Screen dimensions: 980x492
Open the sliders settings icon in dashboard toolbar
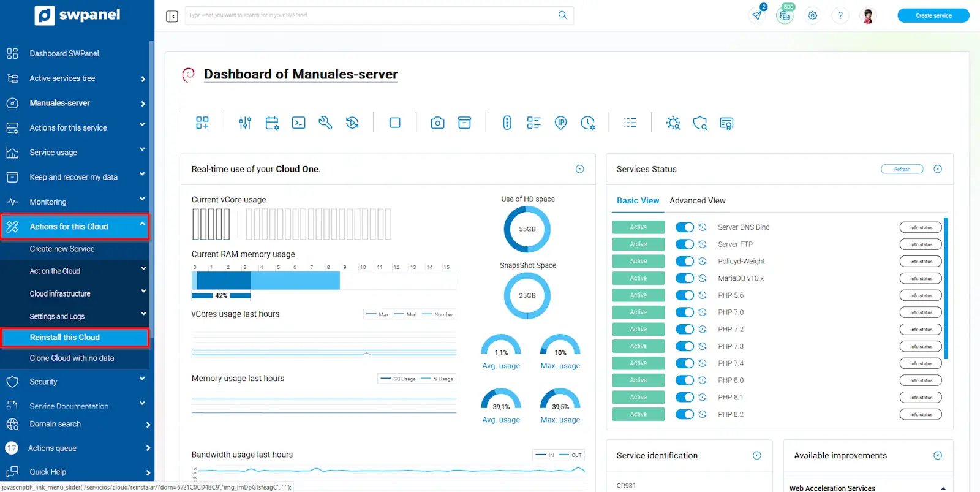click(245, 123)
